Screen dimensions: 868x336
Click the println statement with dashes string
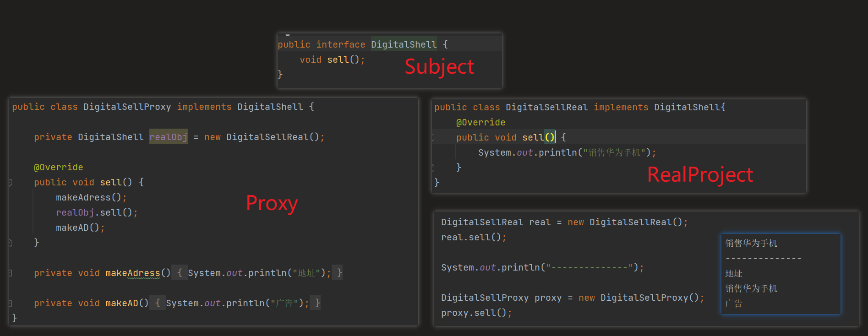543,267
